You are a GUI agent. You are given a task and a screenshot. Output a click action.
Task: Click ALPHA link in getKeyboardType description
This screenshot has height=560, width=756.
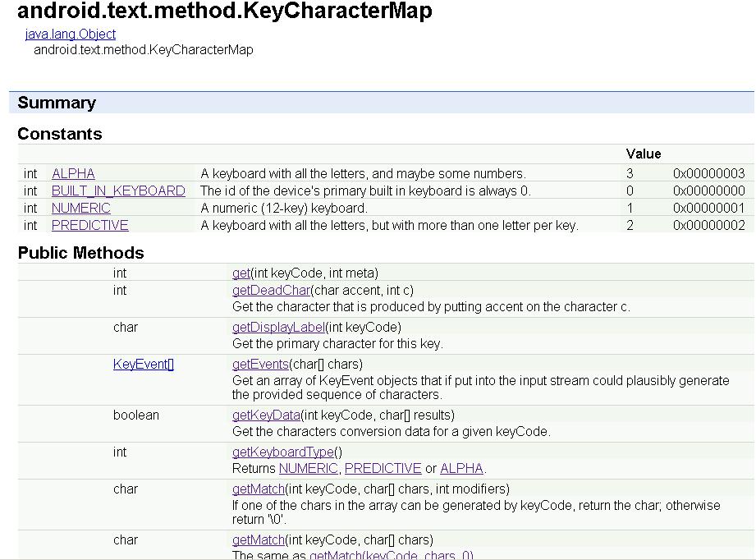461,468
